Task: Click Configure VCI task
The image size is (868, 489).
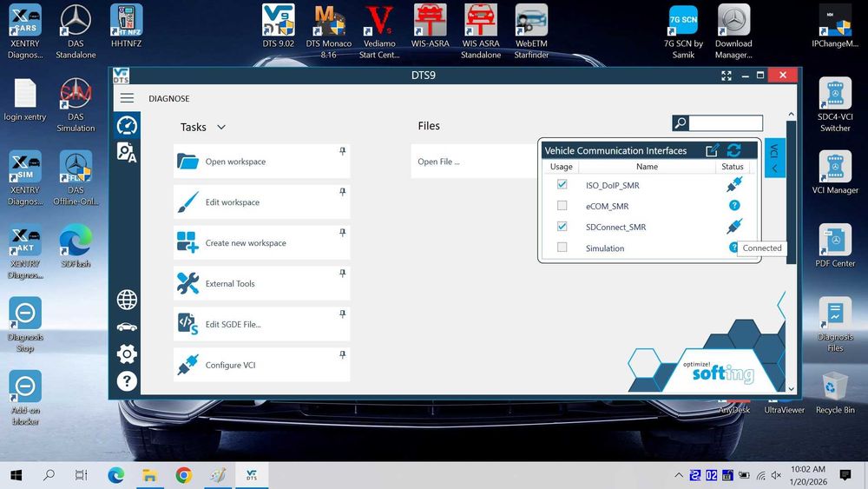Action: click(x=261, y=365)
